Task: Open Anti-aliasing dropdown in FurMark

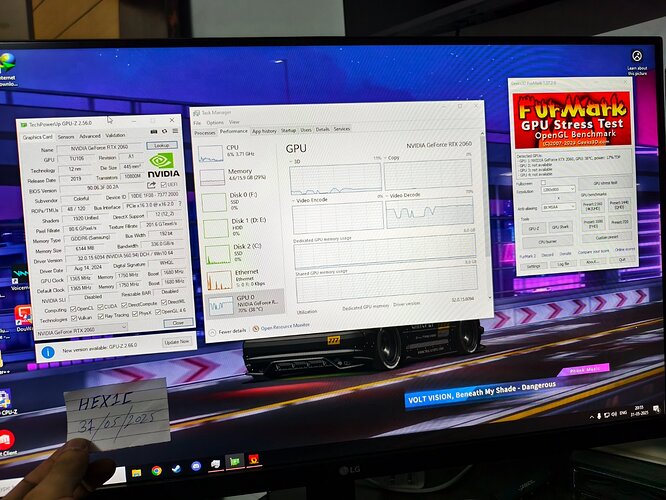Action: pyautogui.click(x=559, y=207)
